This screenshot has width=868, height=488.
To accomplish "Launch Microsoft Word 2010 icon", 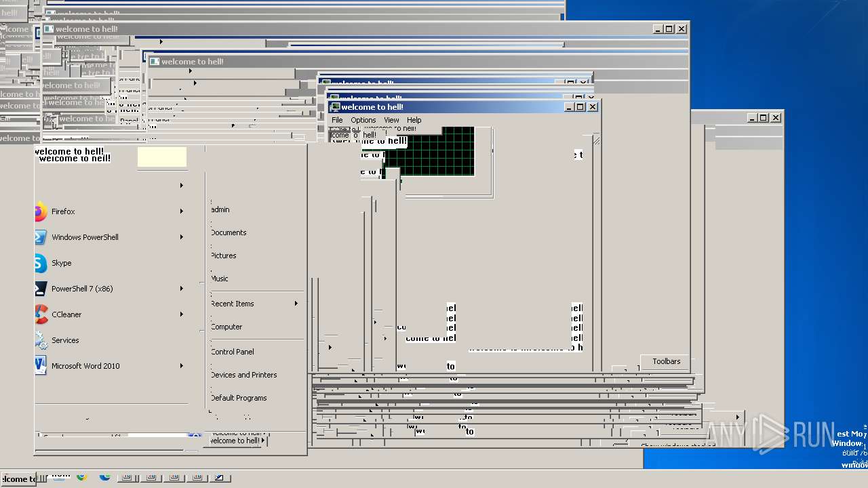I will point(41,366).
